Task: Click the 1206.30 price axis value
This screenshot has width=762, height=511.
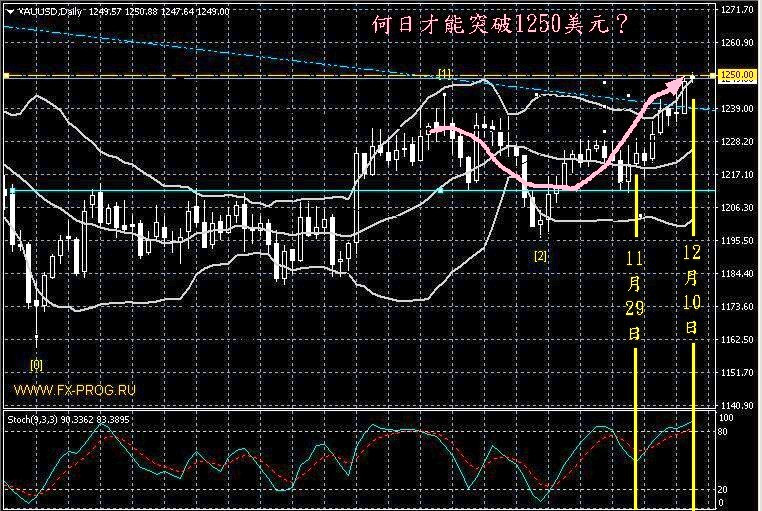Action: click(737, 207)
